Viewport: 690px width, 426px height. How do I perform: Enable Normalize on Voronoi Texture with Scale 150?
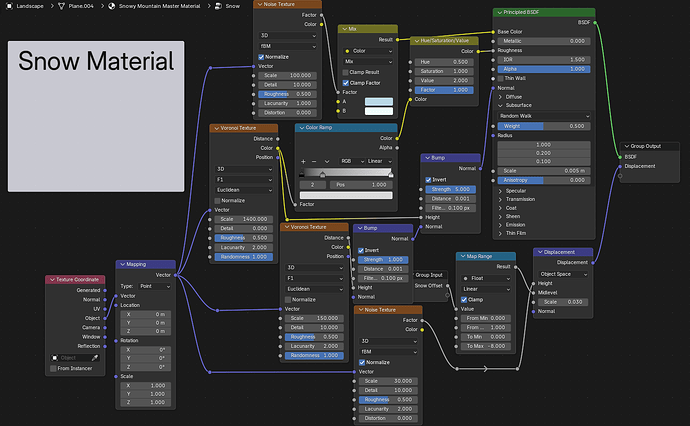(288, 300)
